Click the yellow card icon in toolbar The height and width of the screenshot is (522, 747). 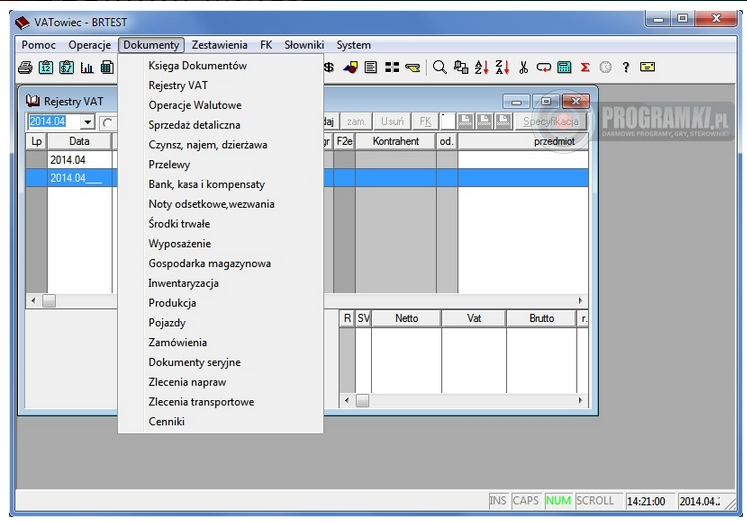coord(647,67)
